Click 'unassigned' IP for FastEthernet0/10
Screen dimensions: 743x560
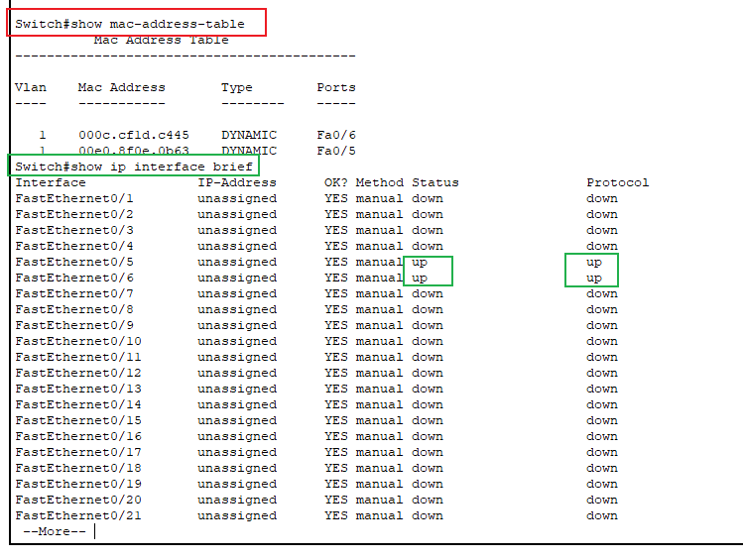click(x=237, y=342)
